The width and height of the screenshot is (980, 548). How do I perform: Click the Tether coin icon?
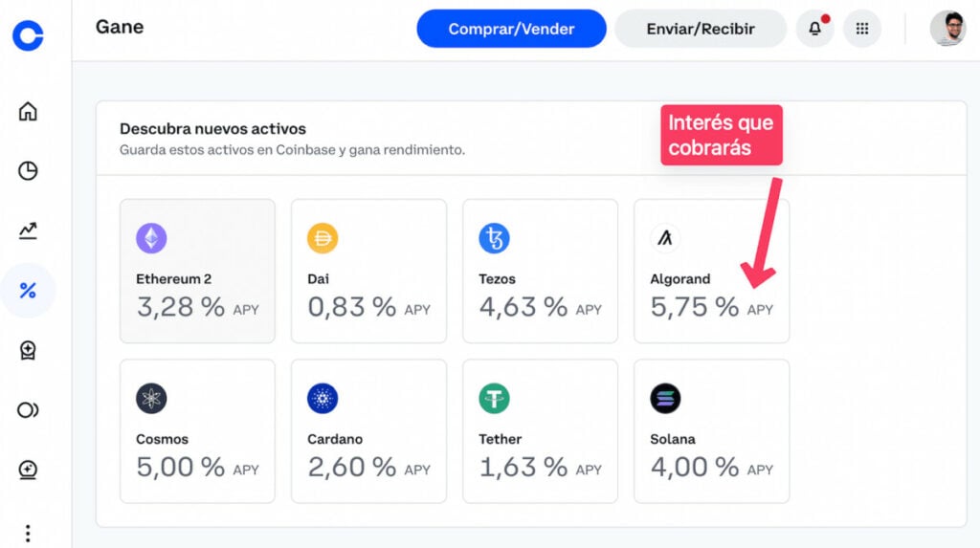[x=494, y=398]
